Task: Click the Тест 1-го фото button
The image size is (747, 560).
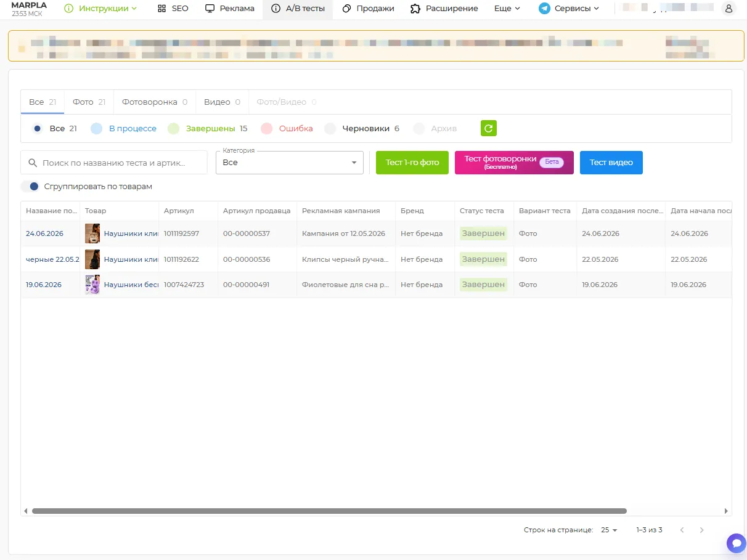Action: (x=412, y=163)
